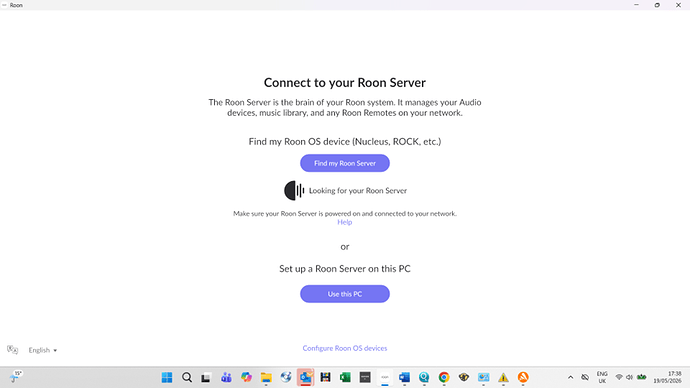This screenshot has height=388, width=690.
Task: Click "Looking for your Roon Server" text
Action: point(358,190)
